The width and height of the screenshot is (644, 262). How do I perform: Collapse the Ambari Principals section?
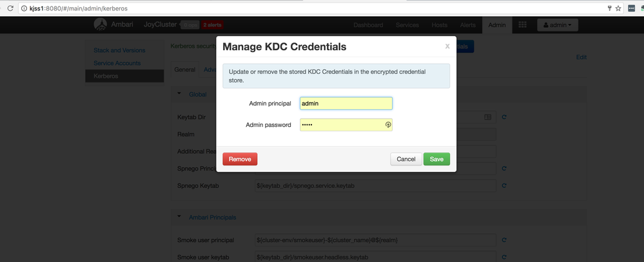click(x=180, y=217)
